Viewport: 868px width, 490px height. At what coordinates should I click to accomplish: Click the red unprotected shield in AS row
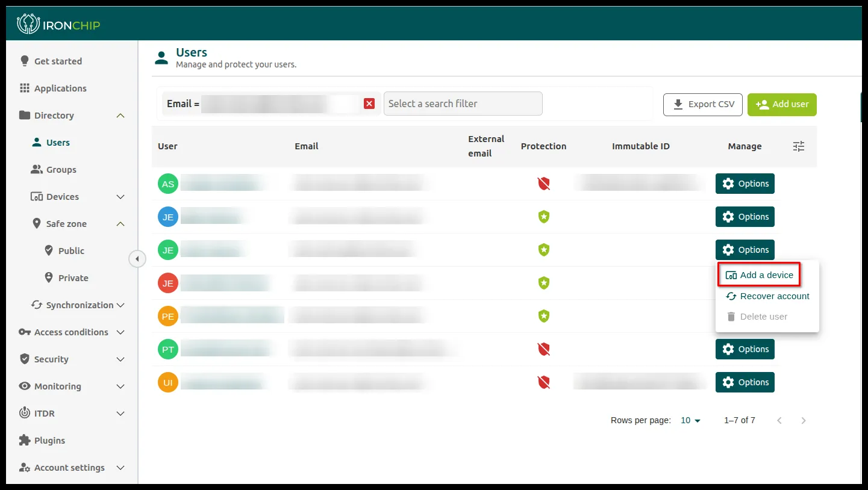[544, 184]
